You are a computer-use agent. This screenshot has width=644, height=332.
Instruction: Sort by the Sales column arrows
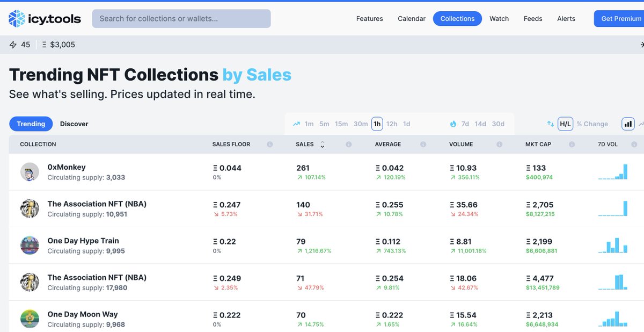pyautogui.click(x=323, y=145)
